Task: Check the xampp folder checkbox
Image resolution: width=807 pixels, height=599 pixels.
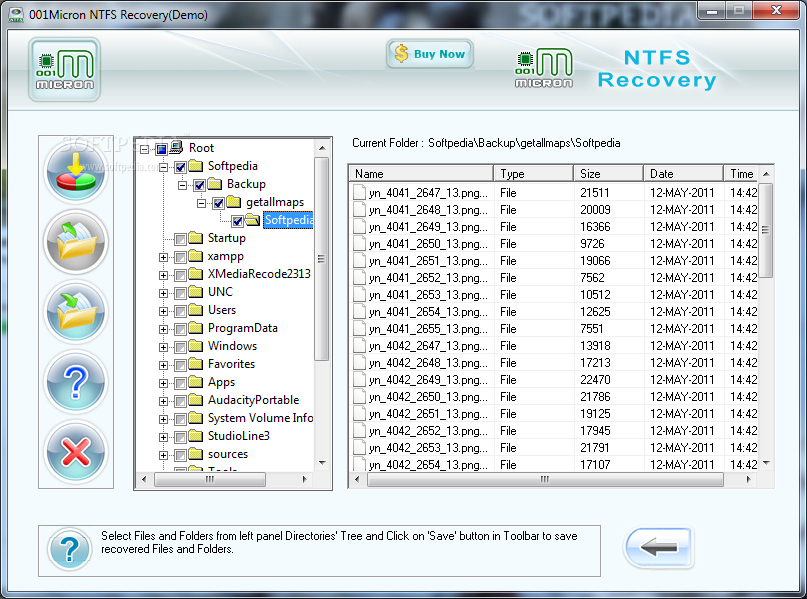Action: click(180, 257)
